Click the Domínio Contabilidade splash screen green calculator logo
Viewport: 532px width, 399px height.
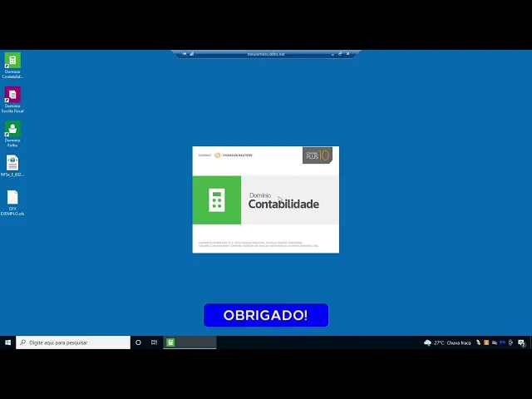(217, 200)
